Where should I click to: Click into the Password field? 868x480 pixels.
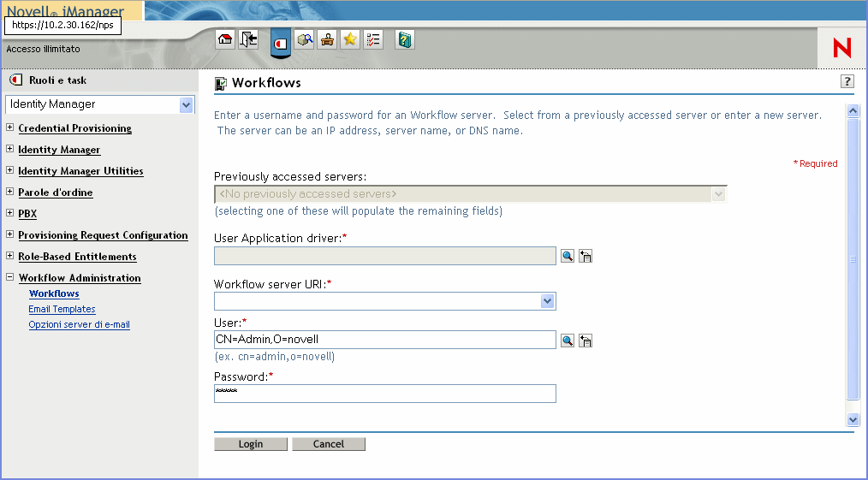[385, 394]
